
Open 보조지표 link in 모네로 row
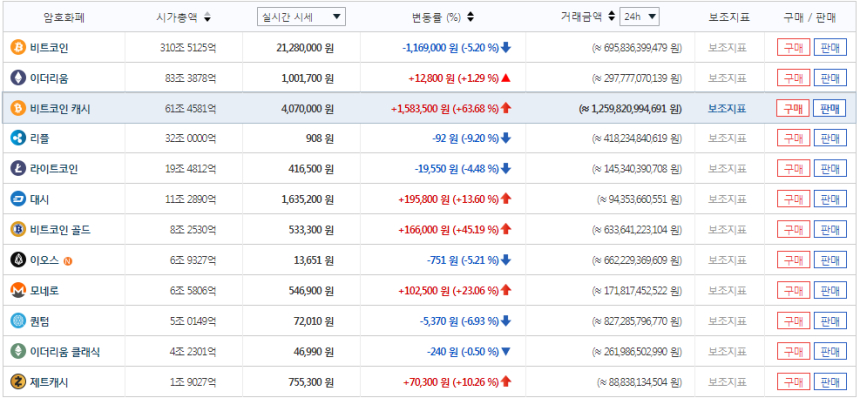(727, 291)
